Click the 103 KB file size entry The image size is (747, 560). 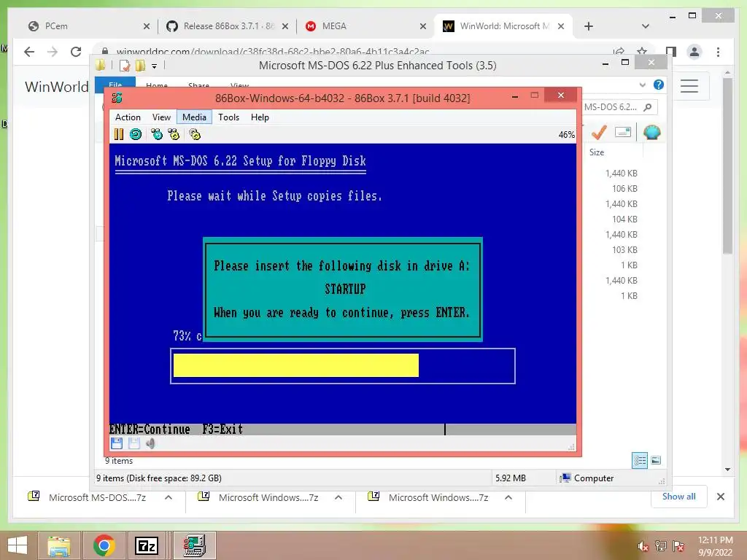point(624,249)
